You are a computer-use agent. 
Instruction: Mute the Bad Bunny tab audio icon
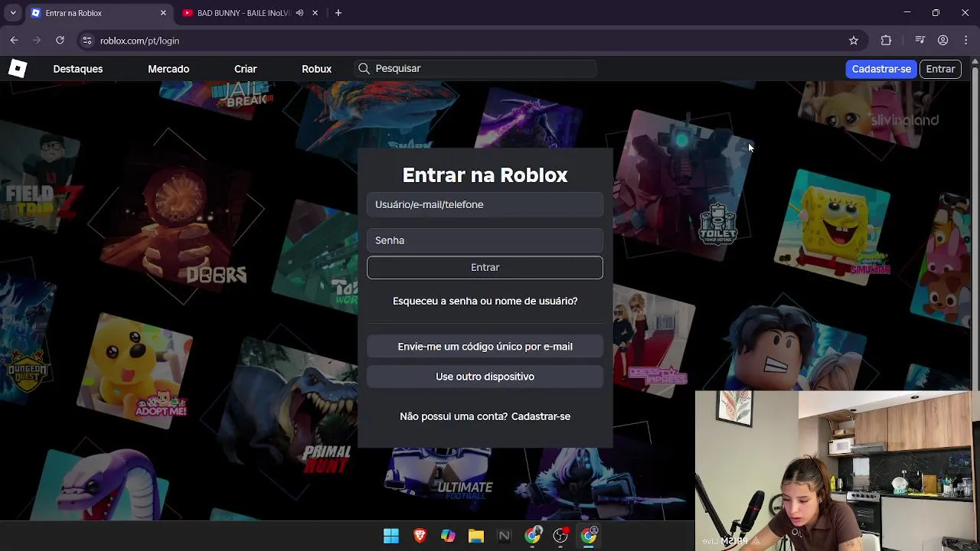[x=299, y=13]
